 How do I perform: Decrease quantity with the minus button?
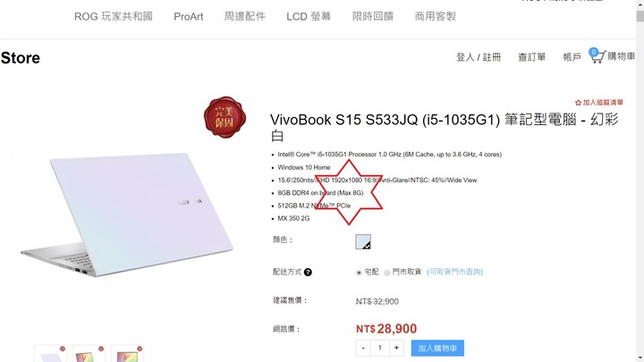pos(363,348)
